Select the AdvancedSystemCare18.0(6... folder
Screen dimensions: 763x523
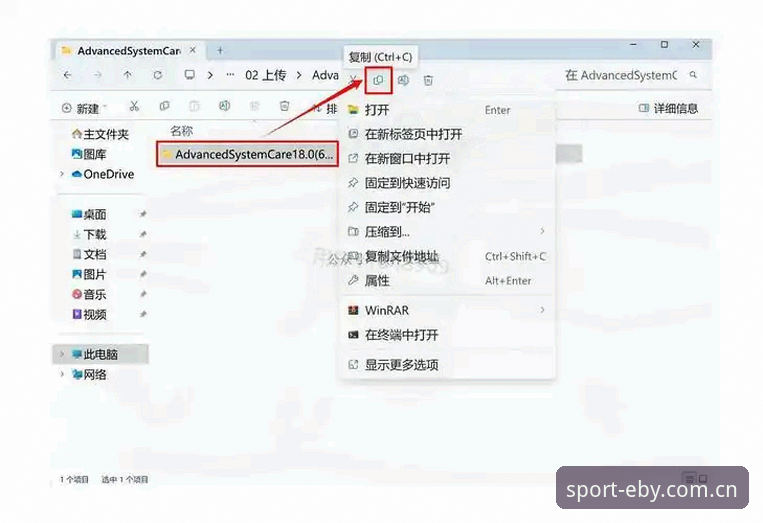247,154
